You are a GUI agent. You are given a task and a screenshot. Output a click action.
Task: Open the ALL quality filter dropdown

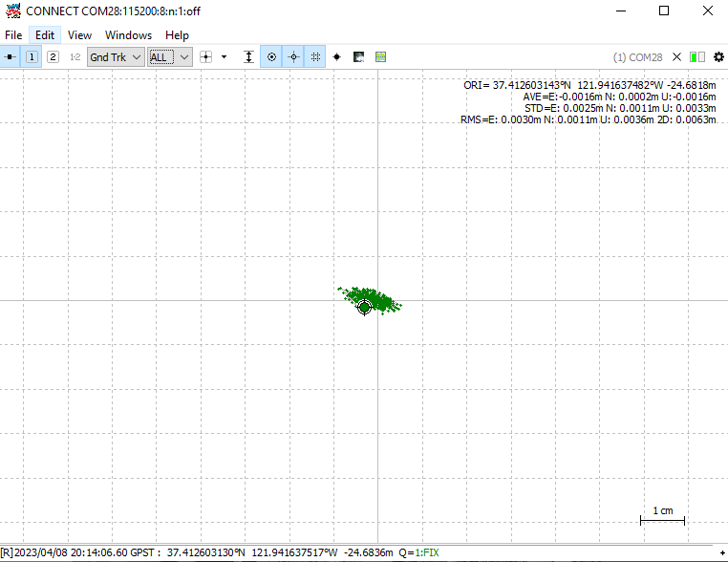[x=170, y=57]
